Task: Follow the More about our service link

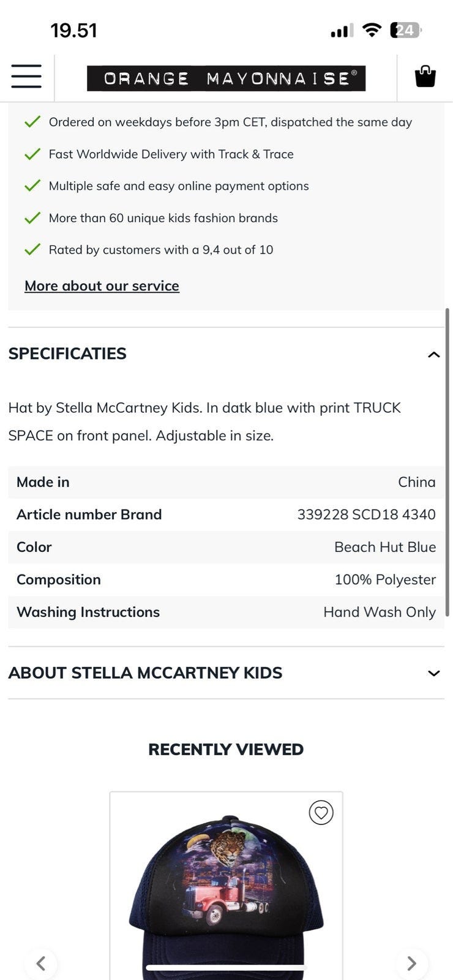Action: pos(102,285)
